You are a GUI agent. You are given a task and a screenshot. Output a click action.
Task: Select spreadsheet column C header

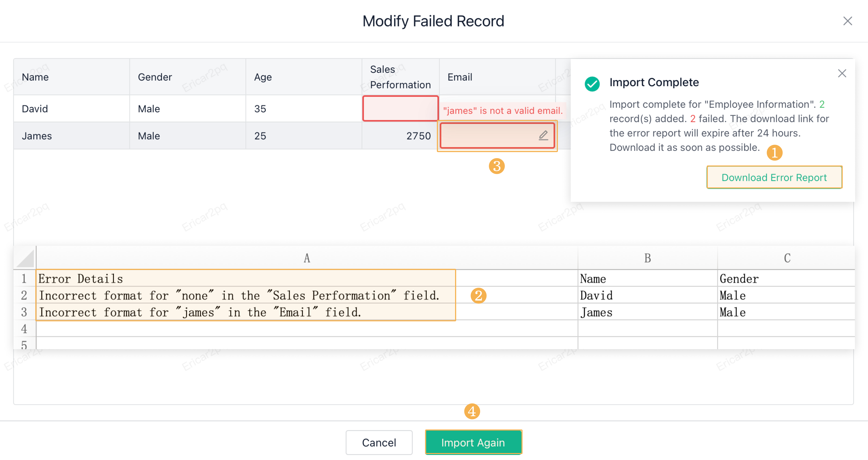786,258
